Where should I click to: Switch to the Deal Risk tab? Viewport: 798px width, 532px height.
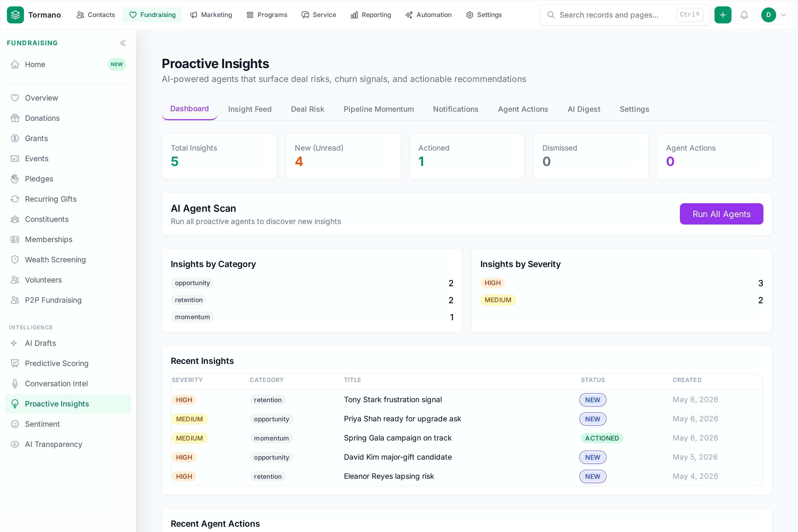(307, 109)
